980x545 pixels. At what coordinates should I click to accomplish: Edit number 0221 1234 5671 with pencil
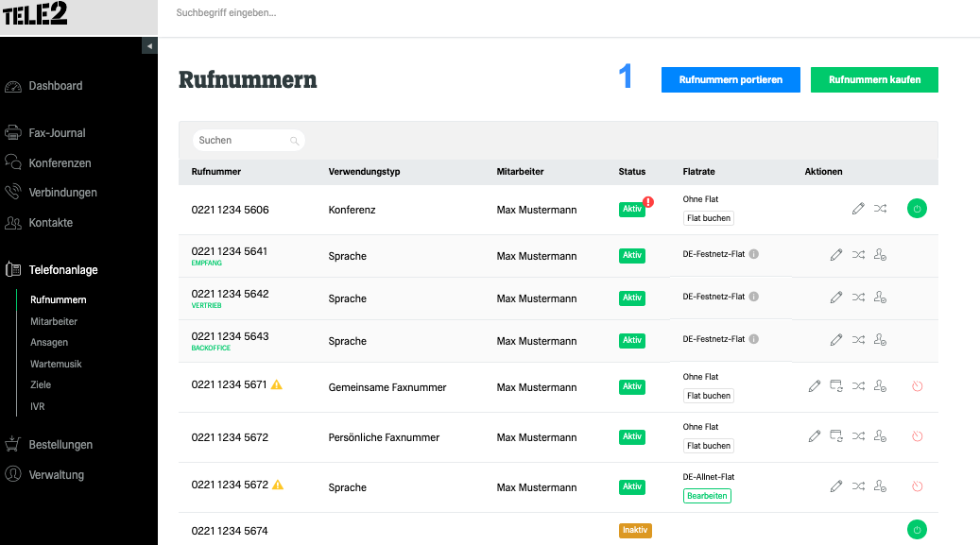click(x=815, y=386)
